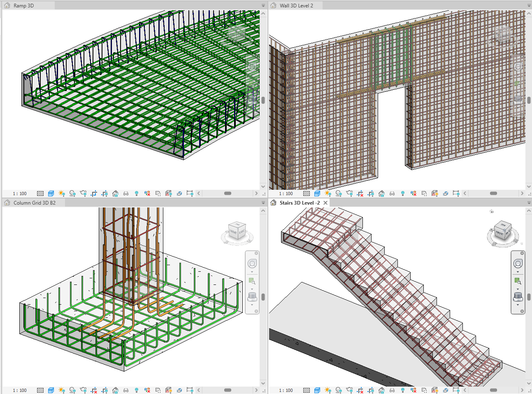Click vertical scrollbar thumb in Wall 3D view

pyautogui.click(x=529, y=100)
